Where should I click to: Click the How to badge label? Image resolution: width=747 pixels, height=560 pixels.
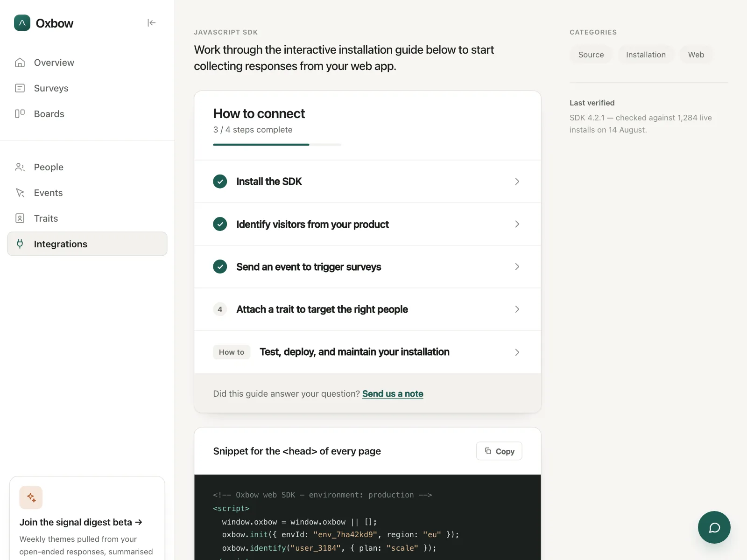click(232, 352)
